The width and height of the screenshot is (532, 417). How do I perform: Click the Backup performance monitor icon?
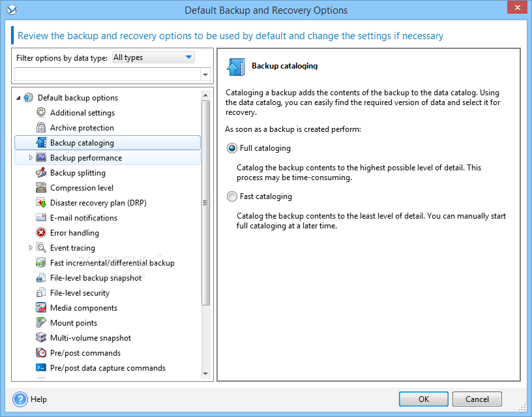tap(41, 157)
